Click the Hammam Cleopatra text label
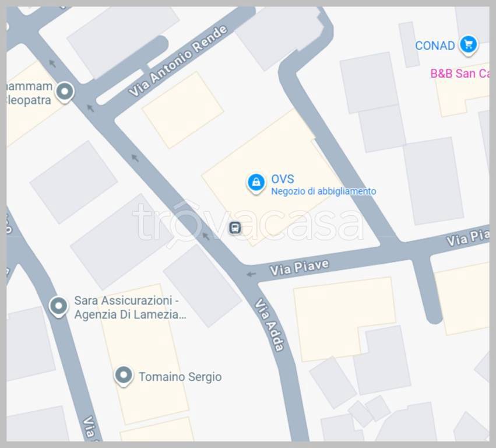496x448 pixels. coord(29,93)
